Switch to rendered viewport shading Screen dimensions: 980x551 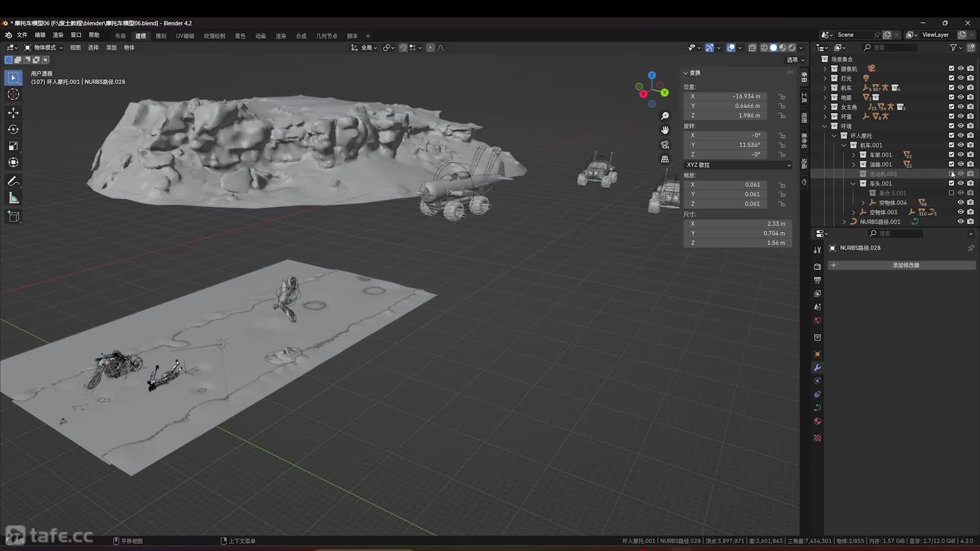792,47
